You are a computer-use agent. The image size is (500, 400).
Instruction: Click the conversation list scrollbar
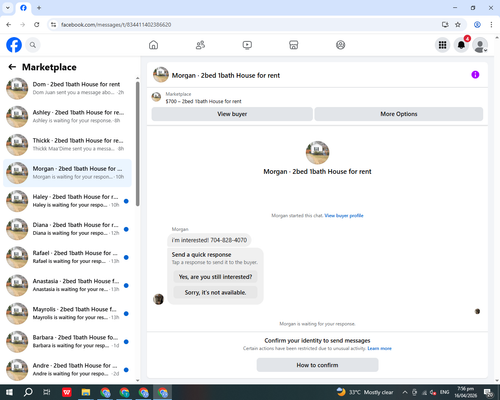[138, 143]
